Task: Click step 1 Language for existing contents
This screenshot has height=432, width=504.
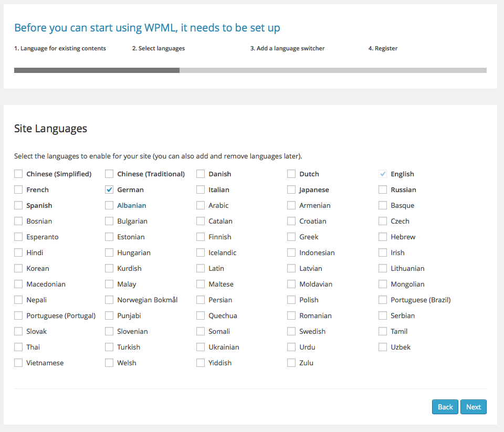Action: 60,48
